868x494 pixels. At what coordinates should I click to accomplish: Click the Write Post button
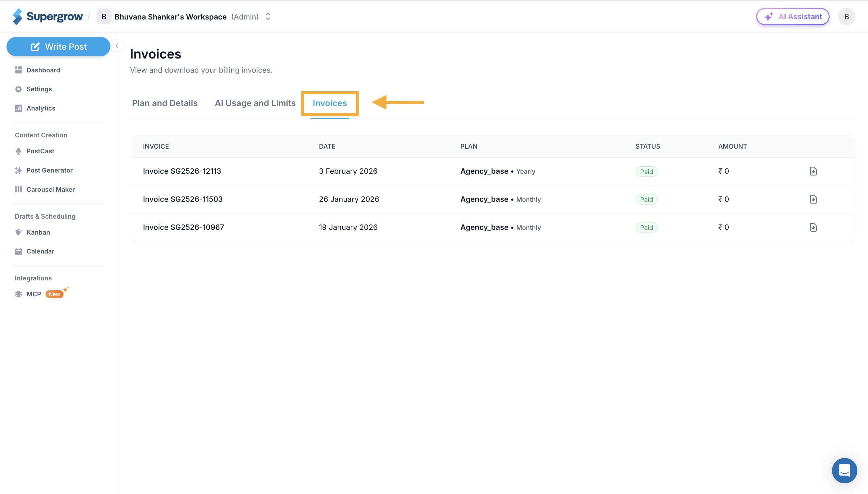[x=58, y=46]
